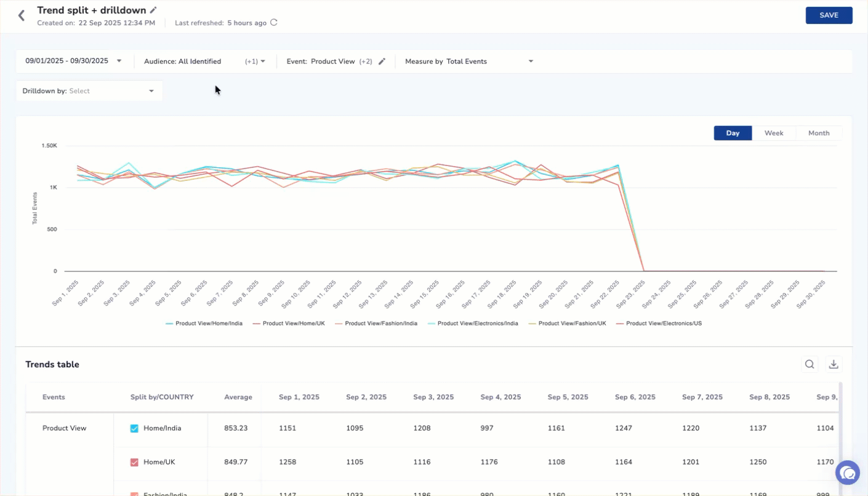The width and height of the screenshot is (868, 496).
Task: Toggle the Fashion/India row checkbox
Action: pyautogui.click(x=134, y=494)
